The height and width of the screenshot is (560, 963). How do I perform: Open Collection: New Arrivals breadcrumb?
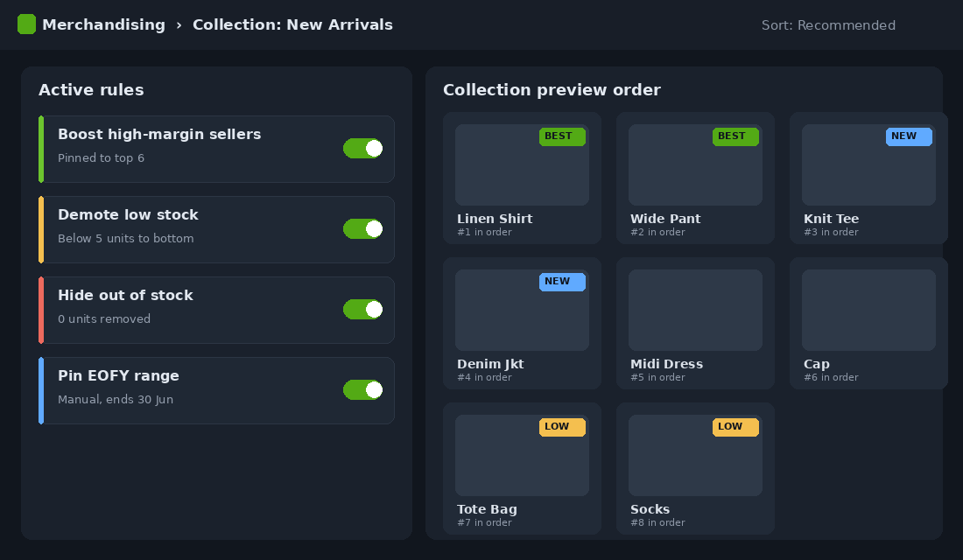tap(292, 24)
